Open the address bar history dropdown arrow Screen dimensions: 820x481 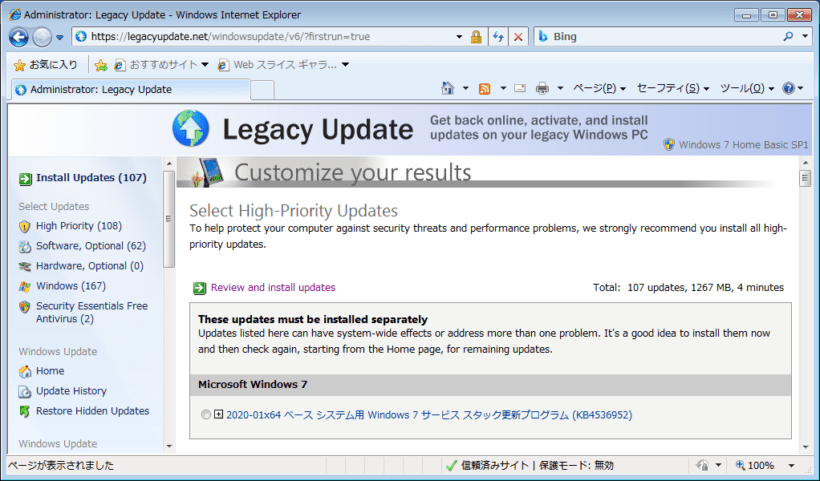pos(459,37)
